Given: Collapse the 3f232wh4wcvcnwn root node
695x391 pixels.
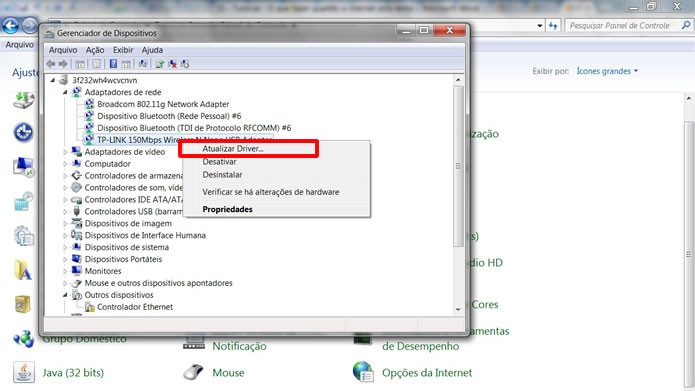Looking at the screenshot, I should pyautogui.click(x=53, y=80).
